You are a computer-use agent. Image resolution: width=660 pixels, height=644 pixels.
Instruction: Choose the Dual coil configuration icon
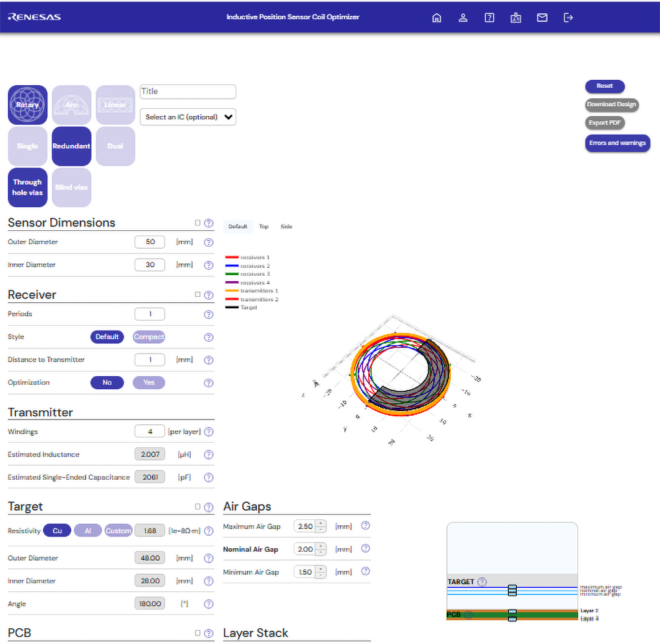click(115, 146)
